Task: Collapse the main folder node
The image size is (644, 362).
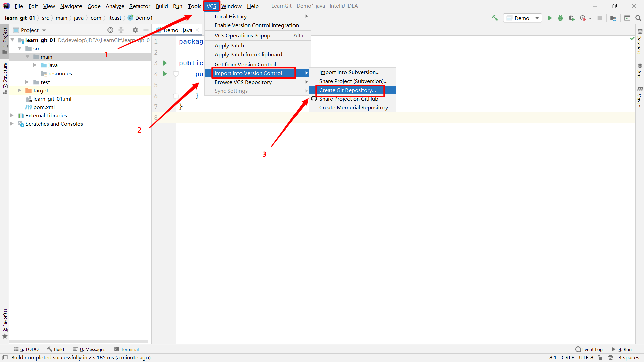Action: click(x=28, y=57)
